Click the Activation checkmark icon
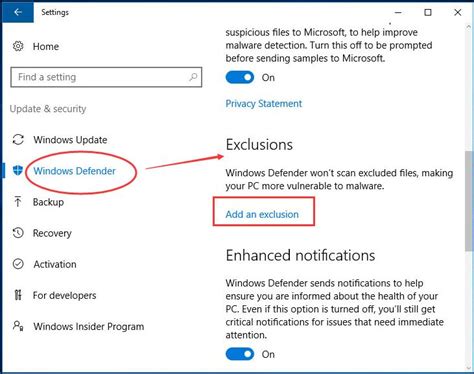 click(x=18, y=264)
